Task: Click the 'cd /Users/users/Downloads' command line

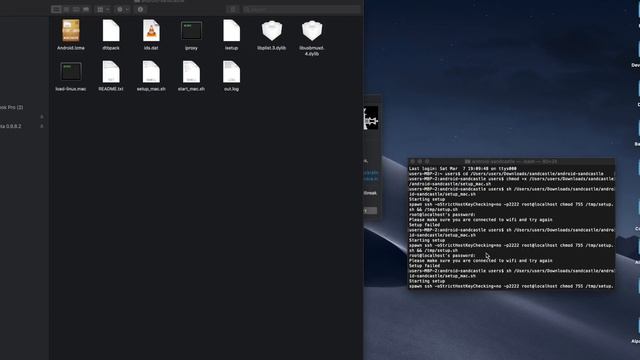Action: (506, 174)
